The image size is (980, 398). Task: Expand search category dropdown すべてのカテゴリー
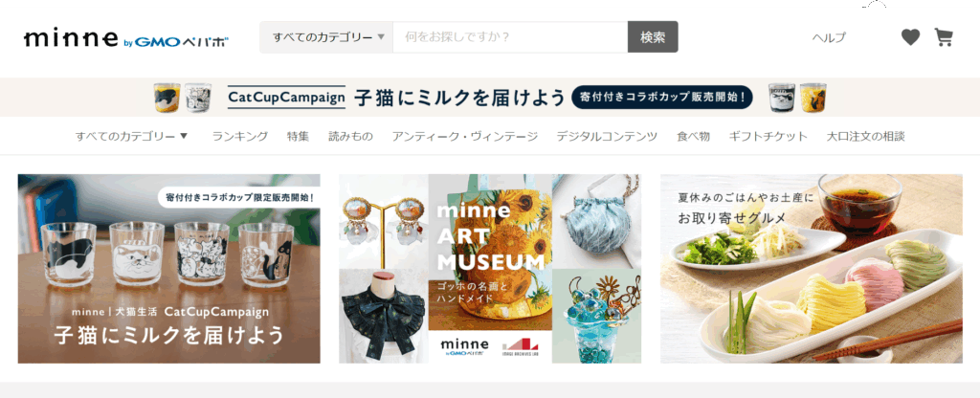click(326, 37)
